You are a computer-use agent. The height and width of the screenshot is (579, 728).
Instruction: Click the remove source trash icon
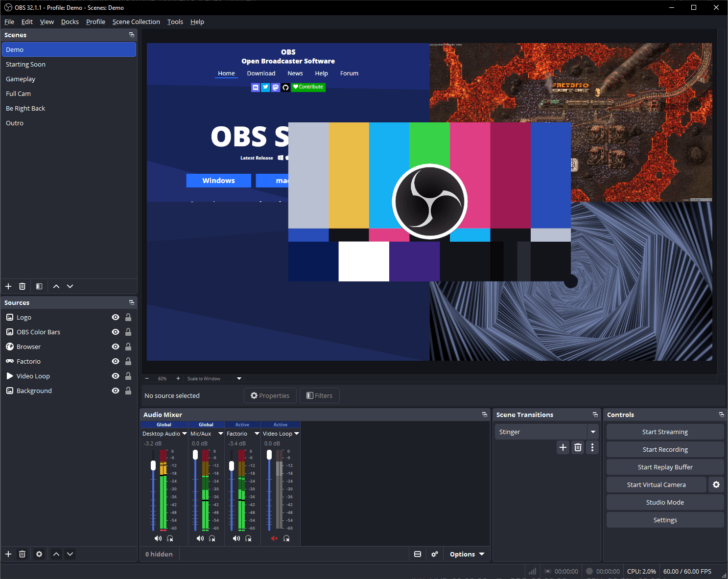tap(22, 554)
